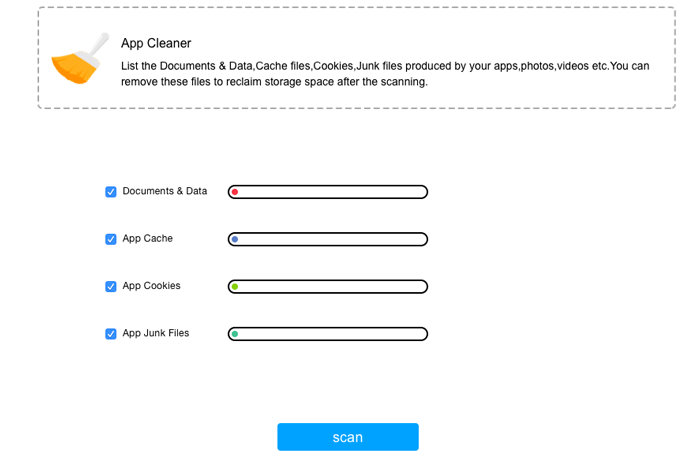The width and height of the screenshot is (685, 467).
Task: Select the App Cache label text
Action: click(148, 238)
